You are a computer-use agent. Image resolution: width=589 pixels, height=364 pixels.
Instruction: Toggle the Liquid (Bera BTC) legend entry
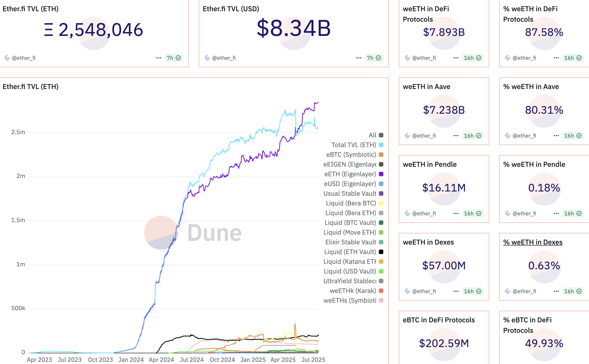(x=351, y=203)
